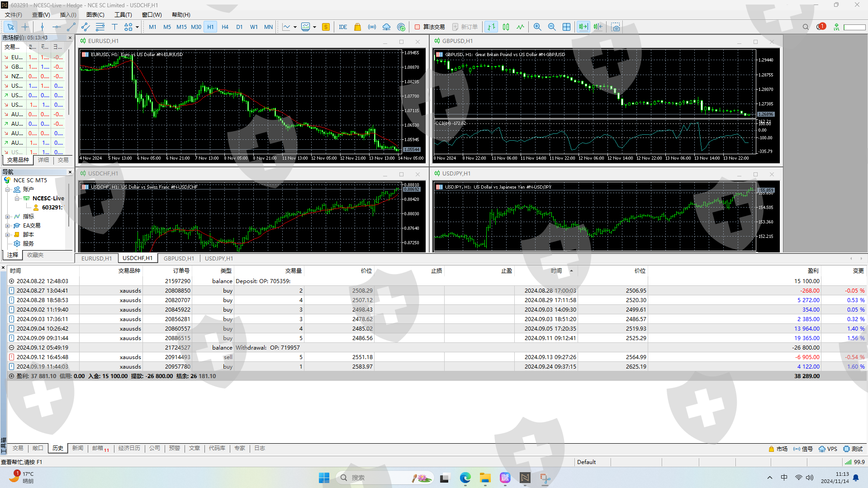Viewport: 868px width, 488px height.
Task: Click the zoom in magnifier icon
Action: [x=537, y=27]
